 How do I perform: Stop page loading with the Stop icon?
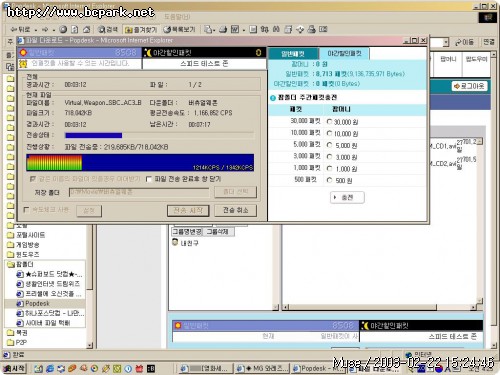pyautogui.click(x=63, y=30)
